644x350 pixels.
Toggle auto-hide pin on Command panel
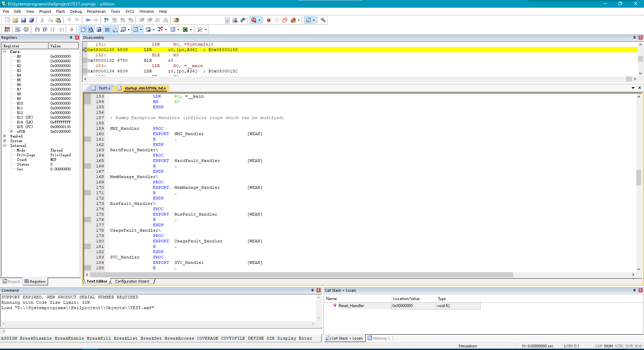pyautogui.click(x=312, y=290)
